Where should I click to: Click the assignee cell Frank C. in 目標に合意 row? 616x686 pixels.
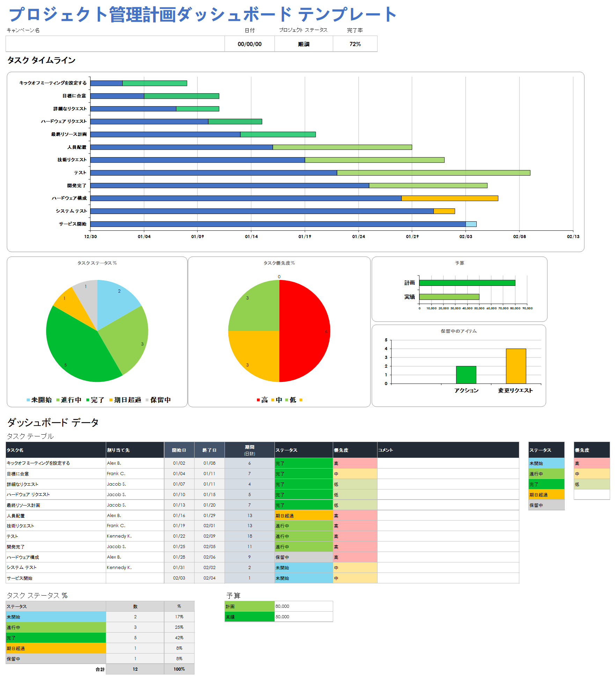point(135,474)
